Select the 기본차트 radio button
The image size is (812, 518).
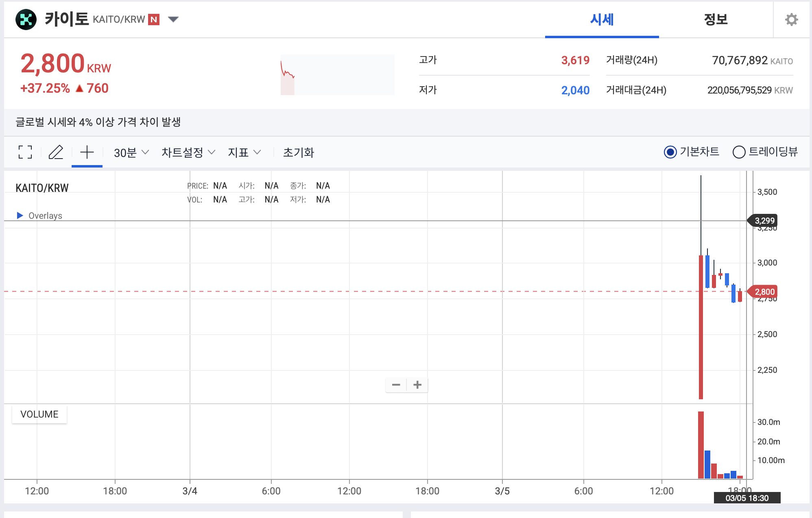[670, 152]
